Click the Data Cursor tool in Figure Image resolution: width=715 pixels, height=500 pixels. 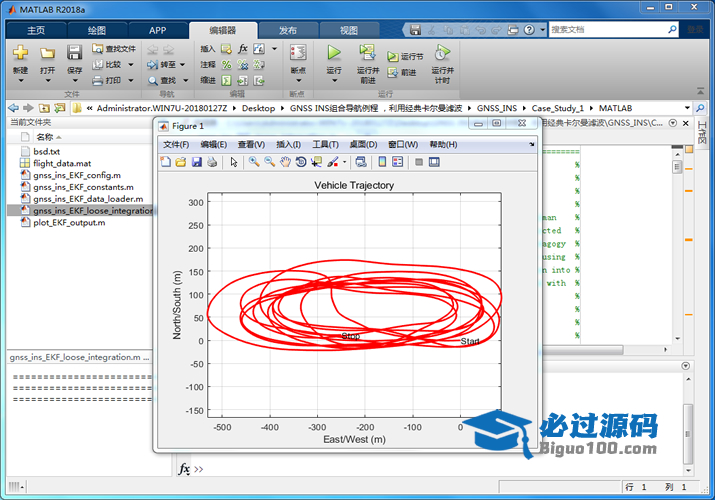point(316,161)
